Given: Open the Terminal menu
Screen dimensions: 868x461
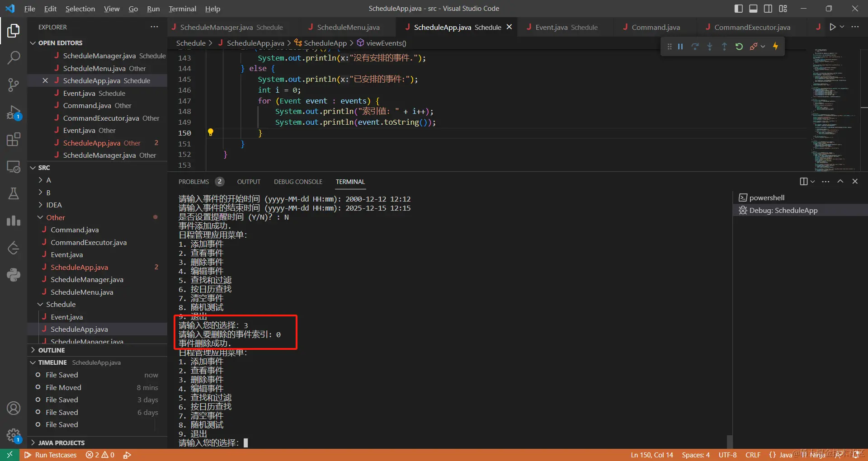Looking at the screenshot, I should pyautogui.click(x=183, y=9).
